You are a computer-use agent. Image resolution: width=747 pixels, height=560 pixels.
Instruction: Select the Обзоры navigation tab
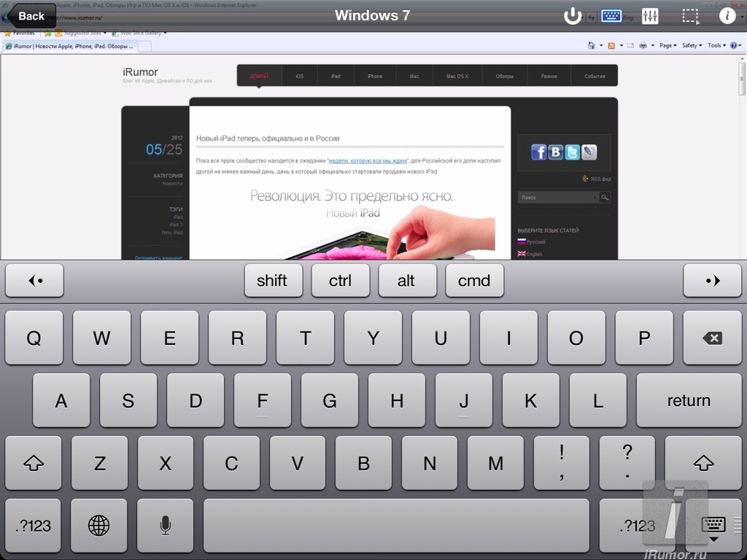pyautogui.click(x=505, y=76)
